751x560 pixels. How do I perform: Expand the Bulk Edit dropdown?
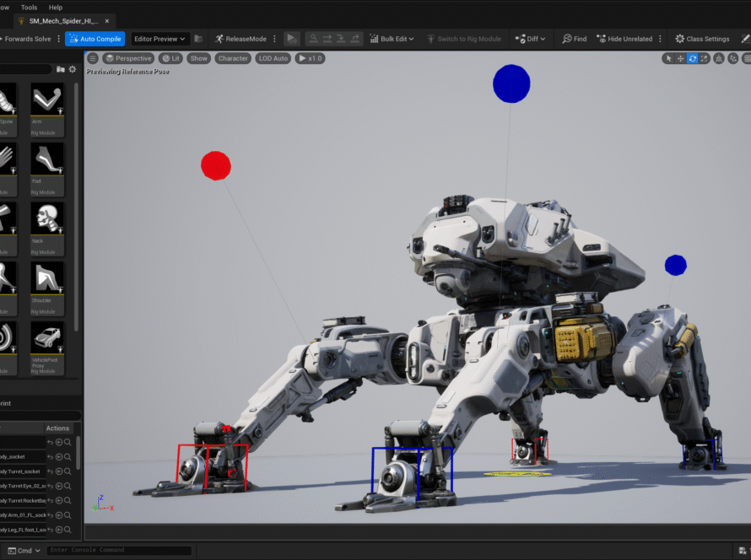tap(395, 39)
